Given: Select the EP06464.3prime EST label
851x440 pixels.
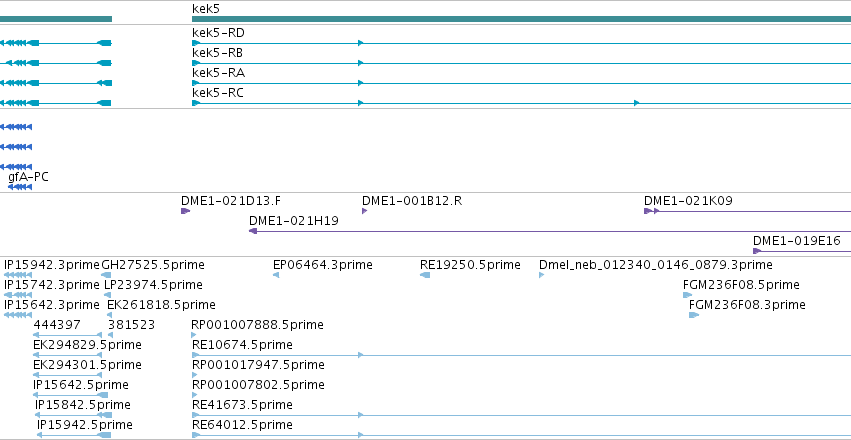Looking at the screenshot, I should (x=323, y=265).
